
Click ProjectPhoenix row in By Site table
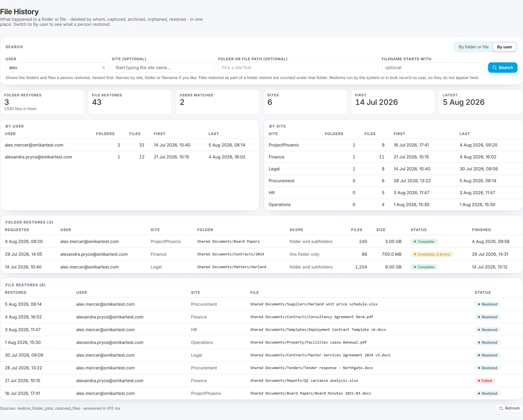point(393,145)
